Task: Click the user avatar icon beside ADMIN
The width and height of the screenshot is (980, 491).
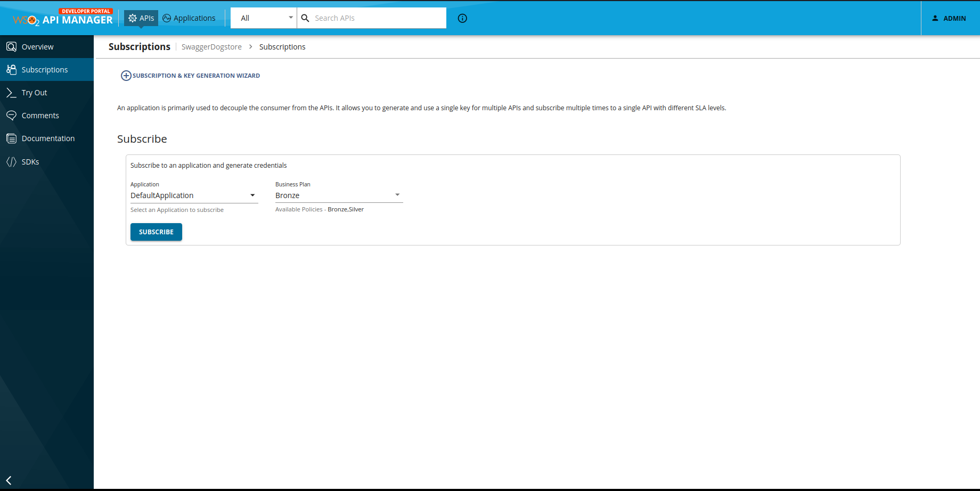Action: coord(935,18)
